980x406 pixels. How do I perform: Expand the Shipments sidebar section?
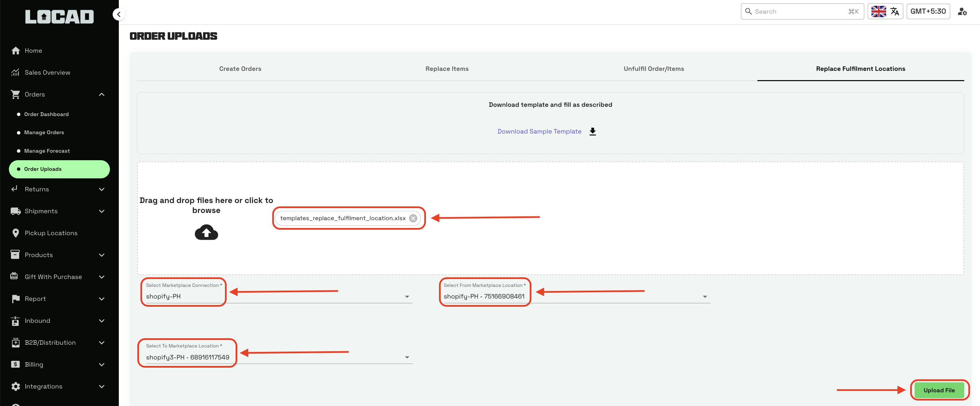click(102, 211)
